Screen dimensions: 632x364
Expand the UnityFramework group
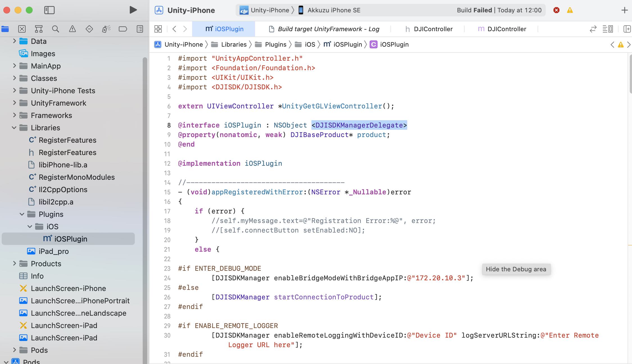pyautogui.click(x=14, y=103)
